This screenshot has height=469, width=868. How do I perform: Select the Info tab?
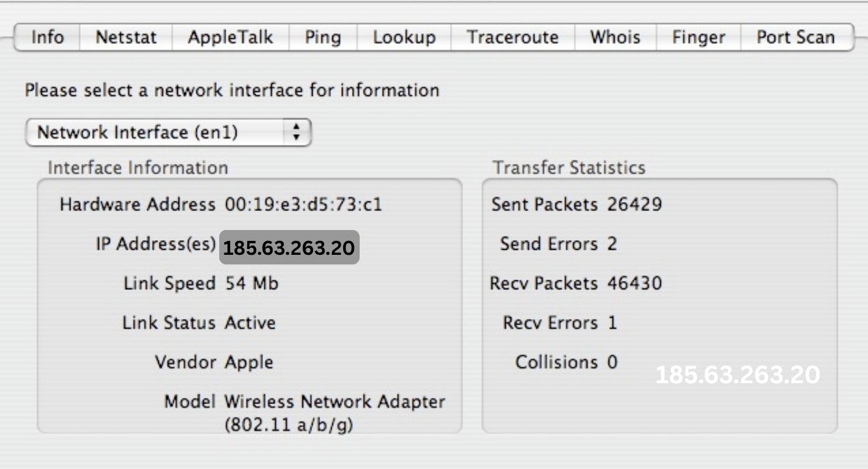48,37
